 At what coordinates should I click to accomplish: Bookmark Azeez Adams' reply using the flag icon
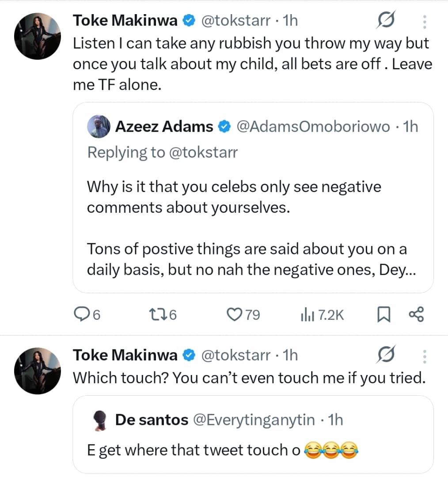point(384,314)
